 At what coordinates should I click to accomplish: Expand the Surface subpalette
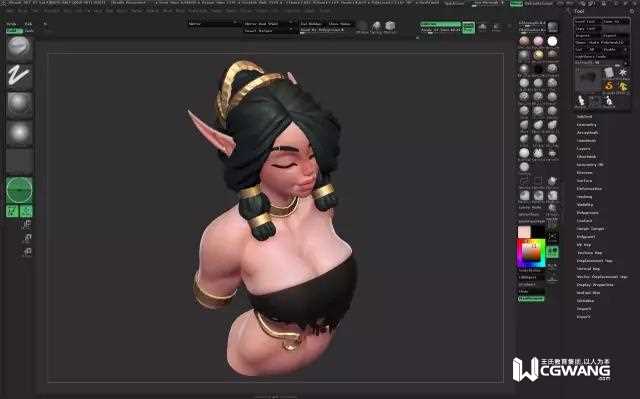tap(584, 181)
